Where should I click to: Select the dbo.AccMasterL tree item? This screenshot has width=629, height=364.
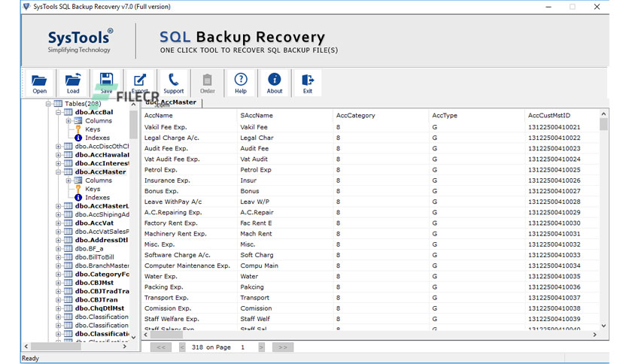(102, 206)
